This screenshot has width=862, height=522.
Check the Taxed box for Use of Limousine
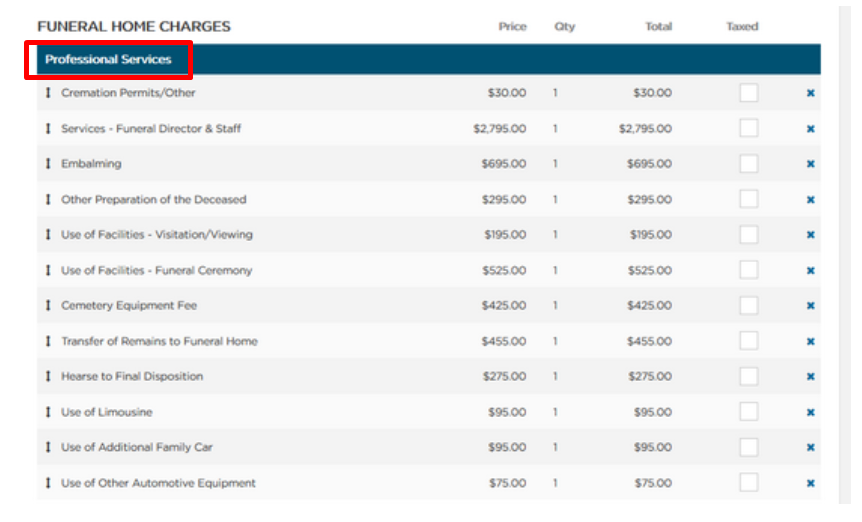[749, 412]
